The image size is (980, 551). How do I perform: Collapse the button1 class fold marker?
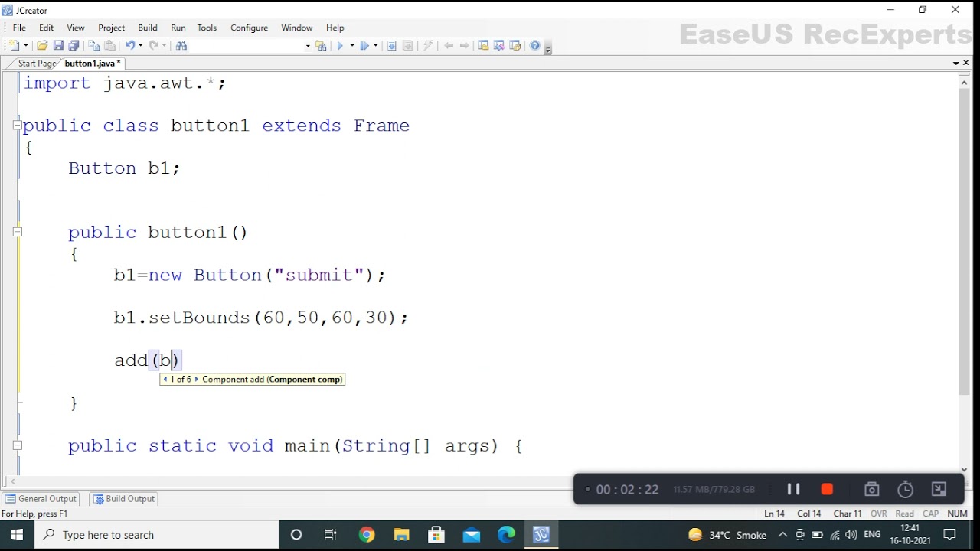click(x=17, y=126)
